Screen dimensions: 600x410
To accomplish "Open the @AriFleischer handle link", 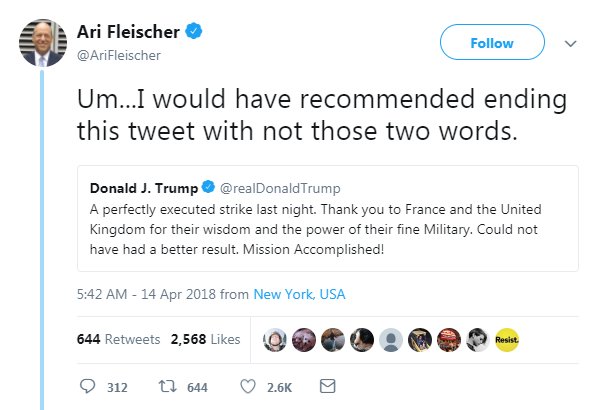I will tap(120, 55).
